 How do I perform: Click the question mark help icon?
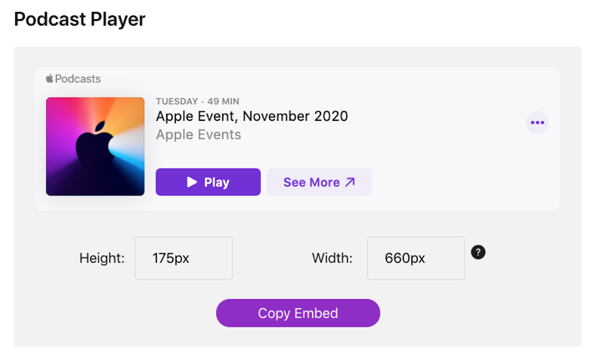(x=478, y=251)
